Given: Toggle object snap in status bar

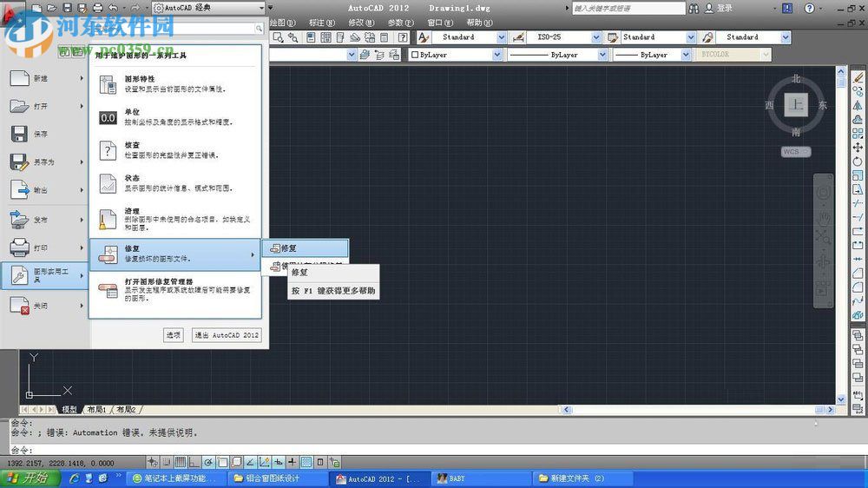Looking at the screenshot, I should [222, 462].
